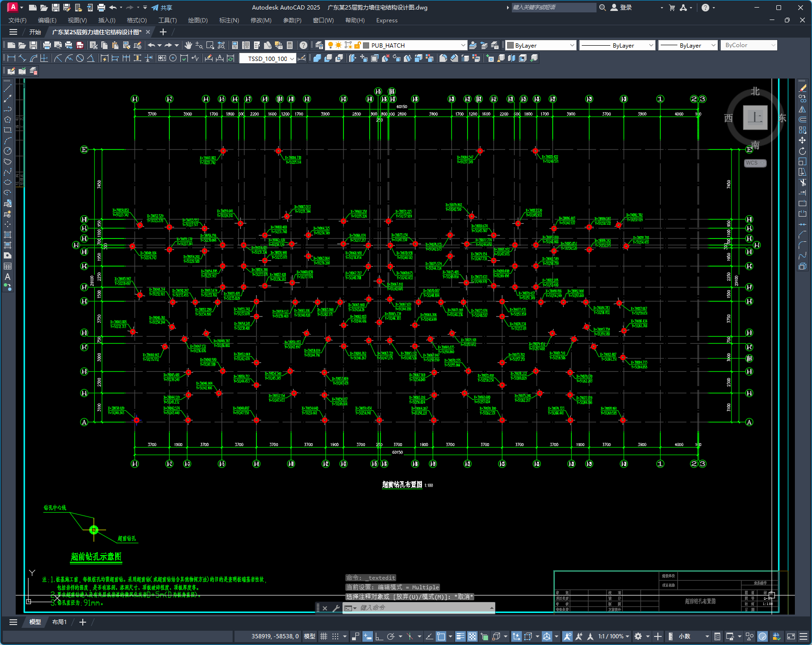This screenshot has height=645, width=812.
Task: Switch to the 布局1 layout tab
Action: [59, 622]
